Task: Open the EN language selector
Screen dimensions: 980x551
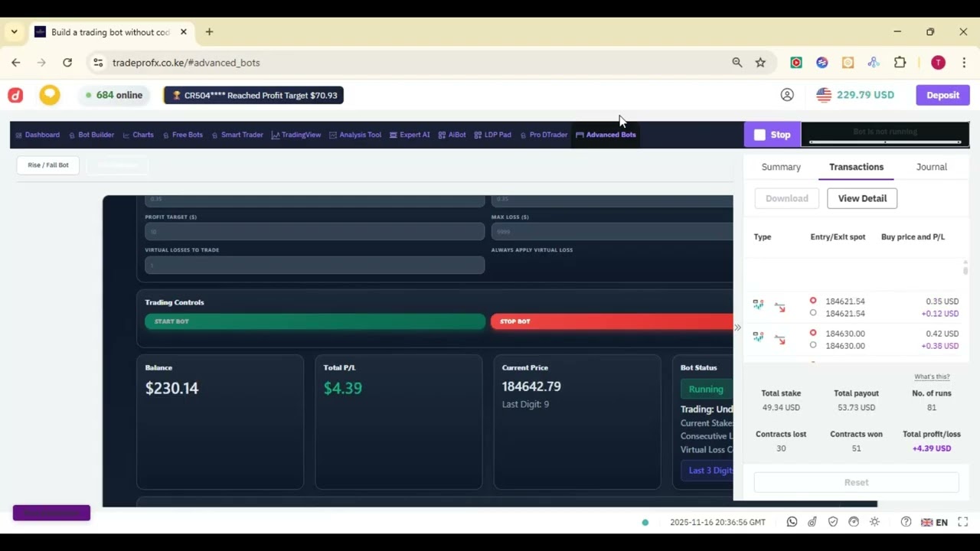Action: tap(934, 522)
